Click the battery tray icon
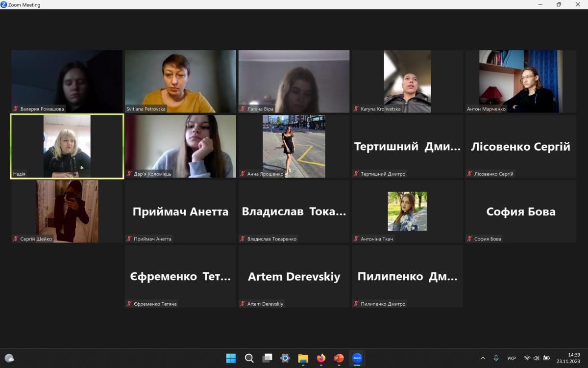The image size is (588, 368). [x=546, y=358]
